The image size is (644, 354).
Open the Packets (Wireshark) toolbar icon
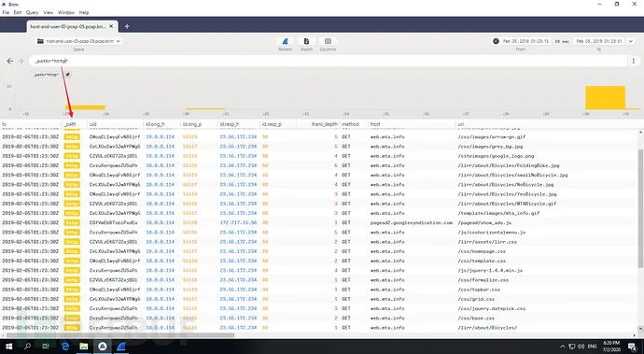285,41
